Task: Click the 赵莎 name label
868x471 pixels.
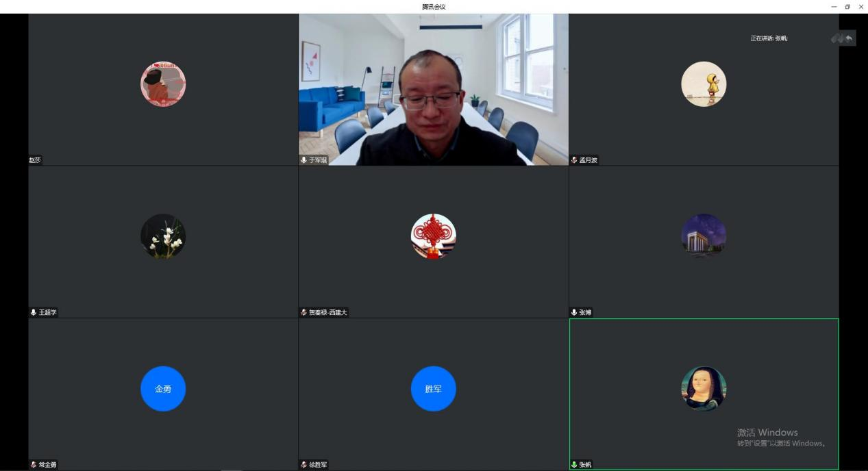Action: pyautogui.click(x=35, y=160)
